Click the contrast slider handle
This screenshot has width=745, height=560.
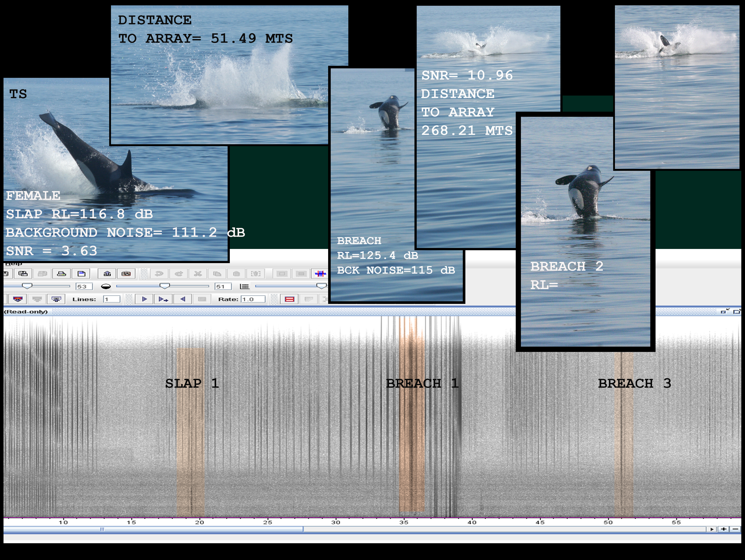pos(164,286)
